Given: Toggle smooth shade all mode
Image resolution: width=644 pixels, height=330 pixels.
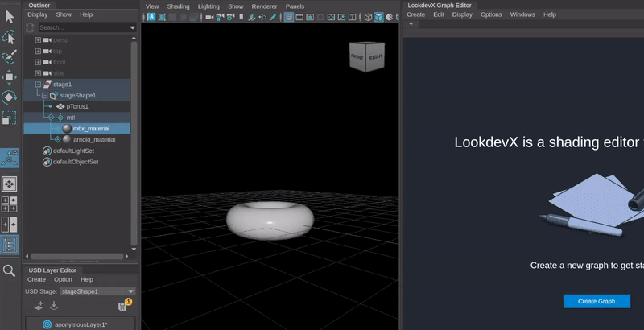Looking at the screenshot, I should 378,17.
